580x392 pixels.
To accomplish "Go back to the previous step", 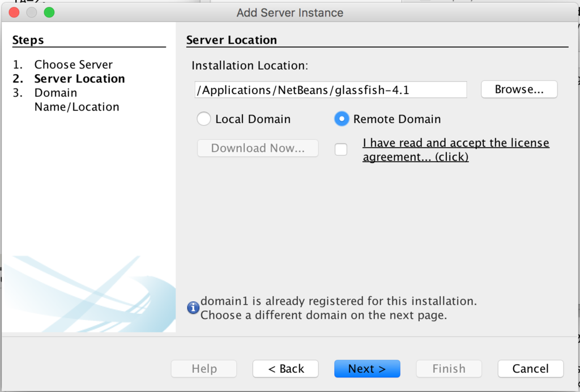I will pyautogui.click(x=285, y=369).
